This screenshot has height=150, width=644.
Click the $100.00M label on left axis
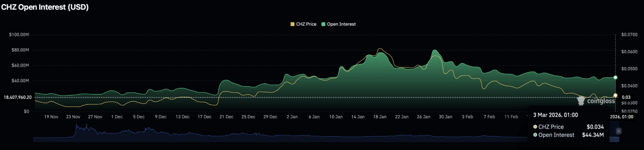pos(19,35)
